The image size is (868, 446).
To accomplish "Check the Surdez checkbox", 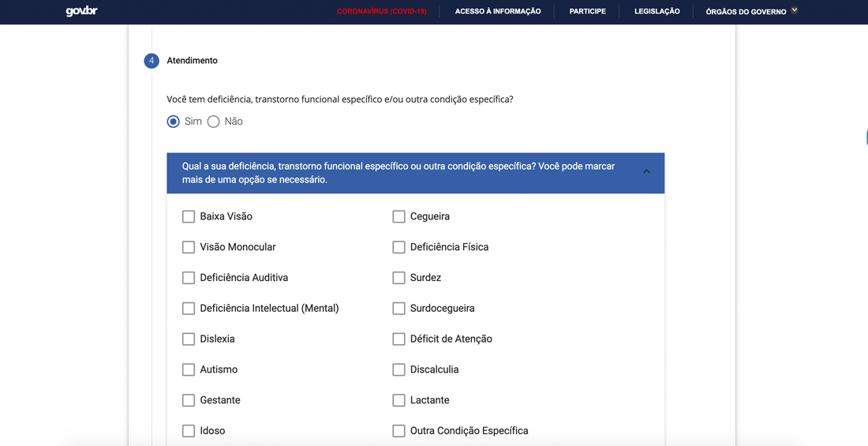I will coord(398,278).
